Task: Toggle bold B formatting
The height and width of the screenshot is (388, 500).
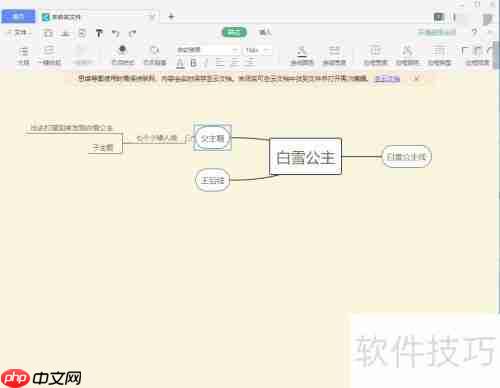Action: (x=193, y=63)
